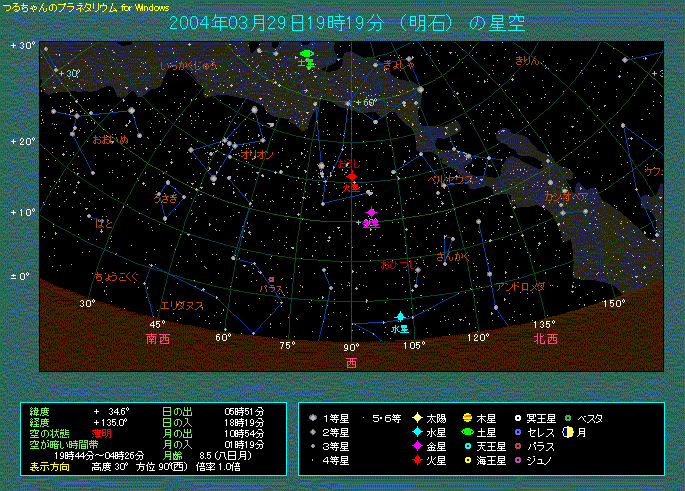Click the Jupiter icon in the legend
The image size is (685, 491).
click(467, 418)
